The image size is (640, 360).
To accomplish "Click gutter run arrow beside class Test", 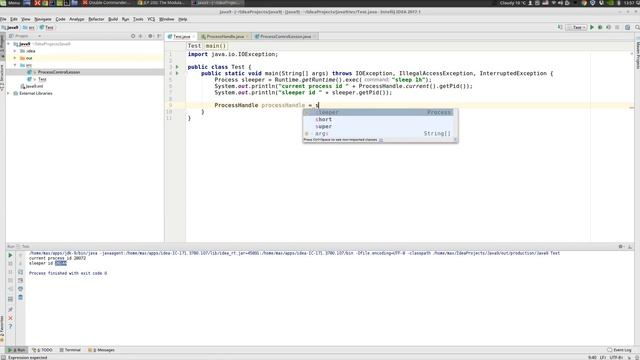I will [x=177, y=67].
